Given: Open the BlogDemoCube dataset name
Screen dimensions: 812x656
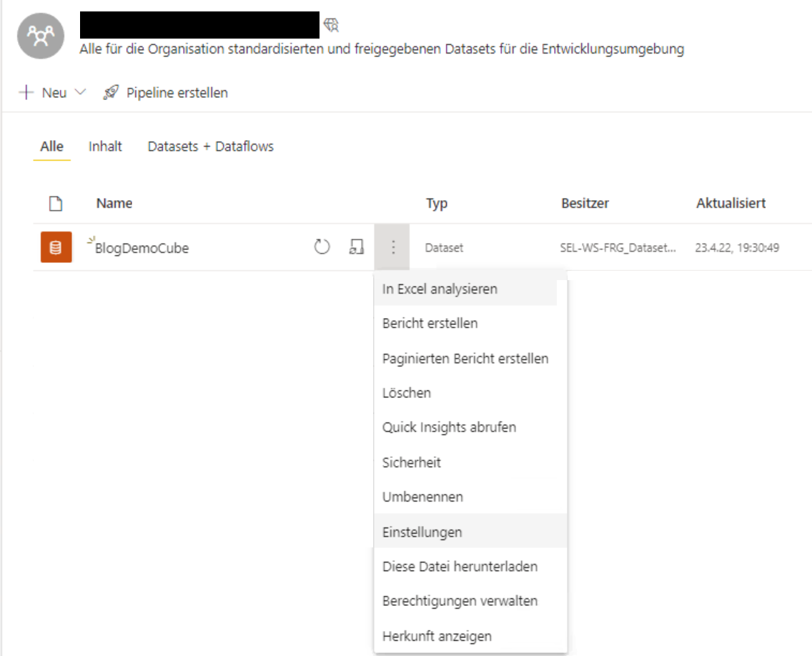Looking at the screenshot, I should click(142, 248).
